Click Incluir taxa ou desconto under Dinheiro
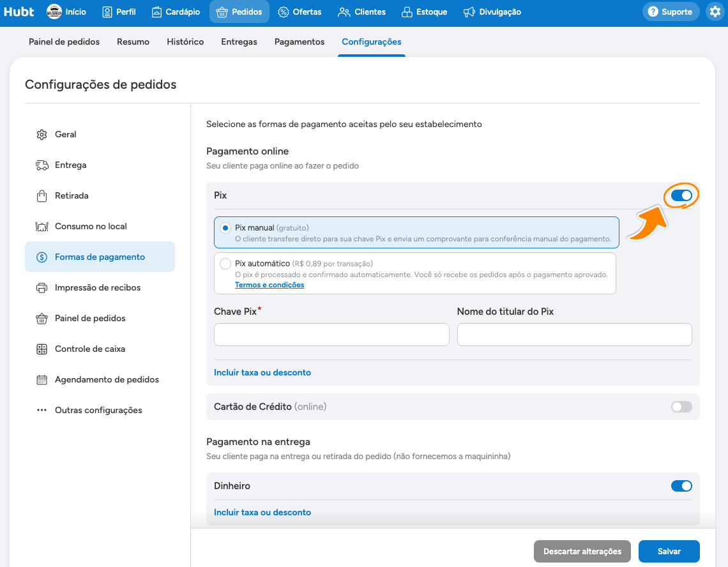The width and height of the screenshot is (728, 567). (x=262, y=512)
